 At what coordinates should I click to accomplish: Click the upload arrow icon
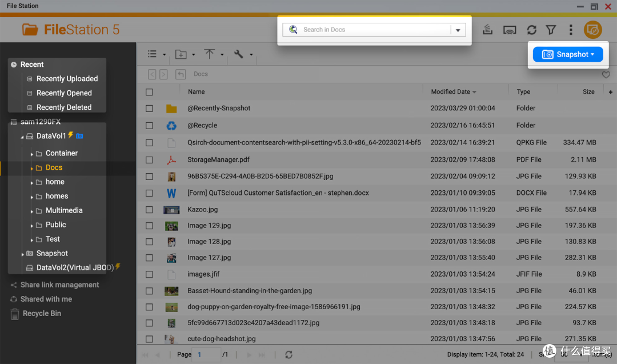[209, 54]
